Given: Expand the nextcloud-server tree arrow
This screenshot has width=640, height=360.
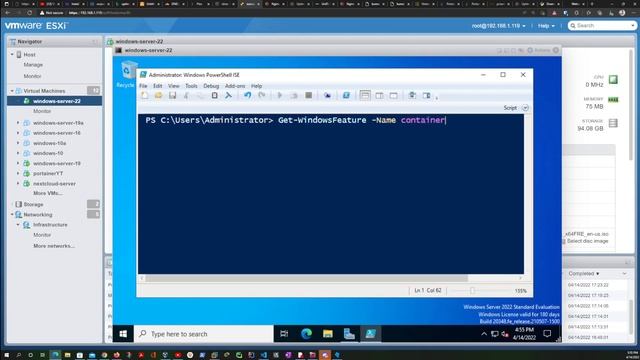Looking at the screenshot, I should 18,183.
